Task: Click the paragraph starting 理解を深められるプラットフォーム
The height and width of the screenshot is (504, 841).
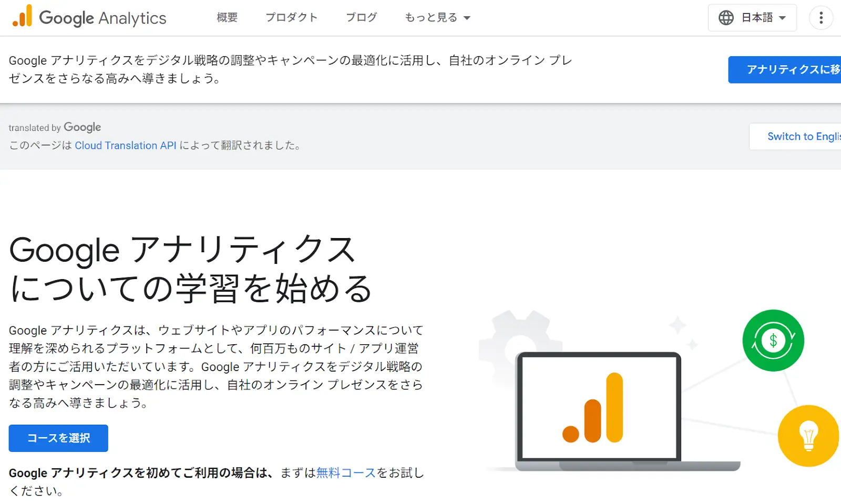Action: tap(216, 367)
